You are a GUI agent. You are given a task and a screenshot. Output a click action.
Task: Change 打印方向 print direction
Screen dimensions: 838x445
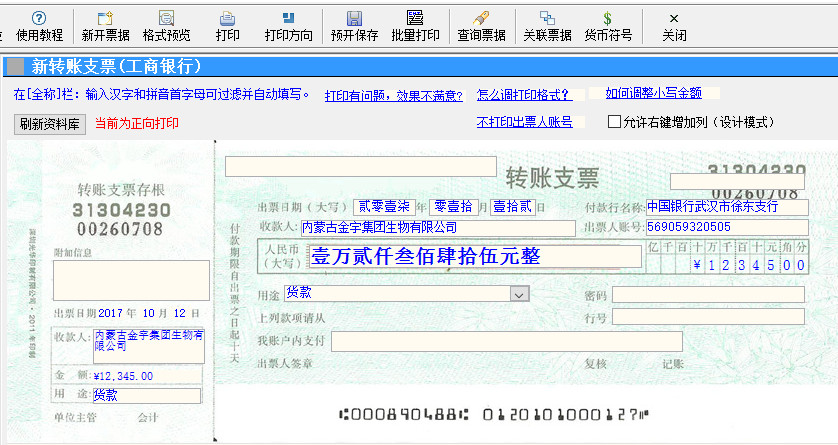(288, 27)
